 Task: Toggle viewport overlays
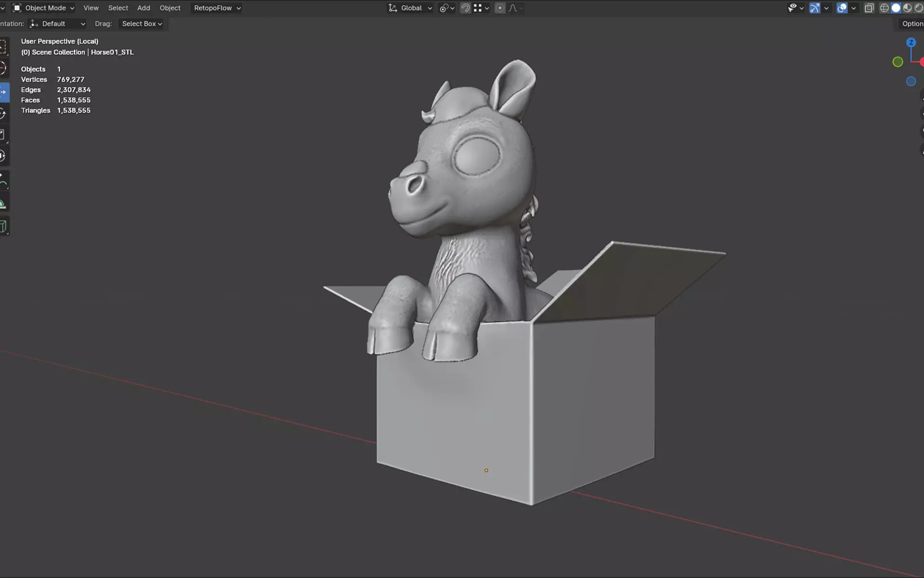pos(842,8)
